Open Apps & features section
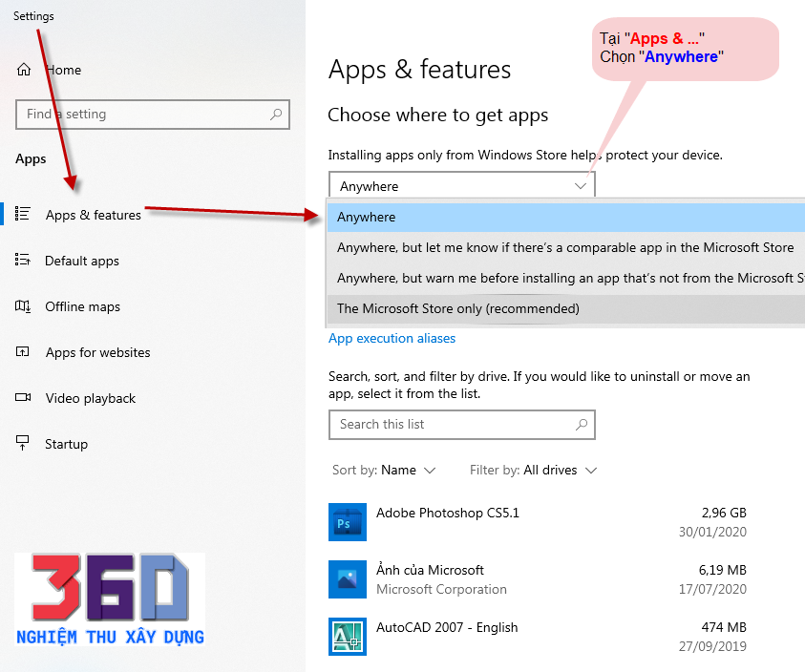 point(94,215)
